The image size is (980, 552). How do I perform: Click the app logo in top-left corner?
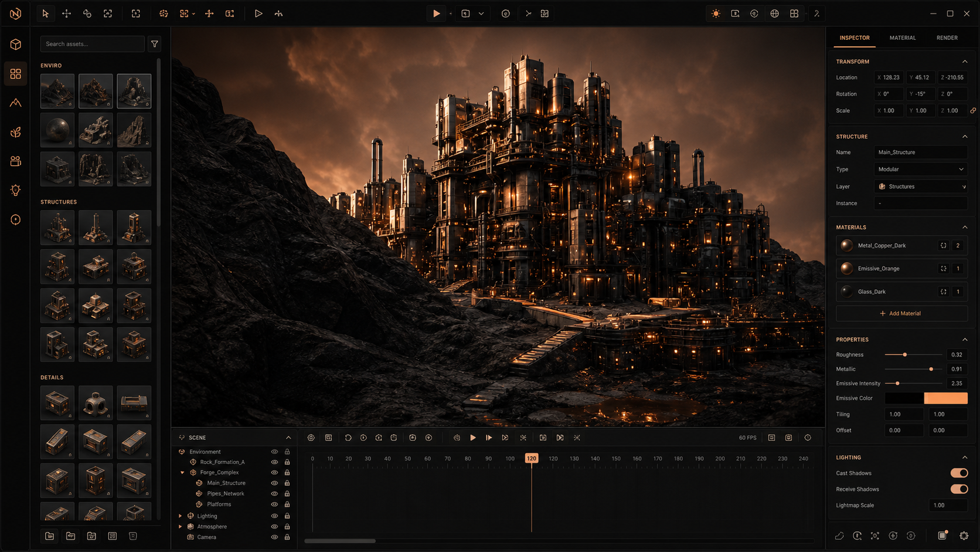click(16, 13)
